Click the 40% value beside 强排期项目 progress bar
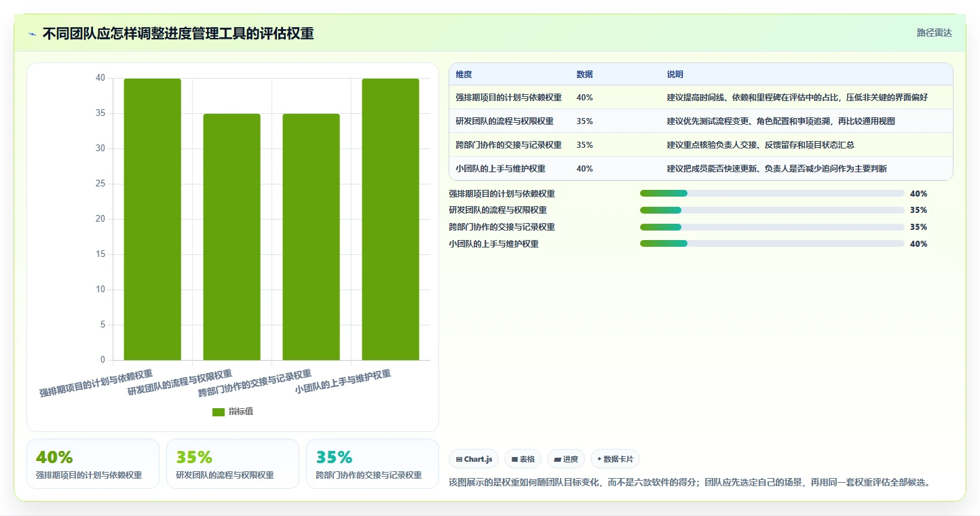Screen dimensions: 980x516 click(x=918, y=193)
